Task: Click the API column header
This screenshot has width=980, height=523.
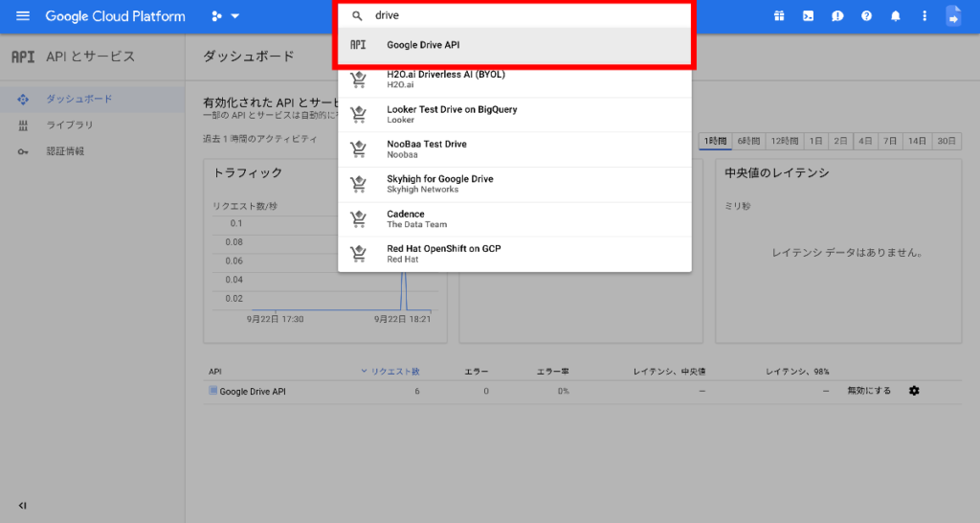Action: coord(215,372)
